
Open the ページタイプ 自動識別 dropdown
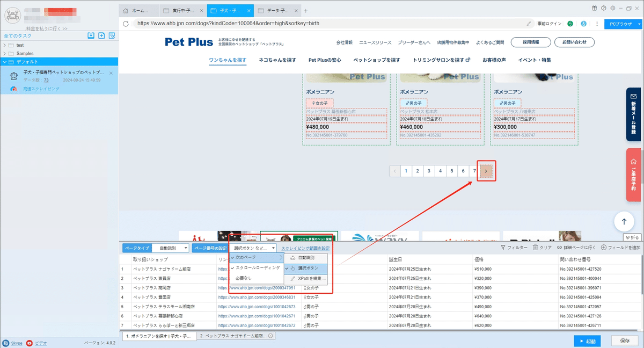click(x=170, y=248)
